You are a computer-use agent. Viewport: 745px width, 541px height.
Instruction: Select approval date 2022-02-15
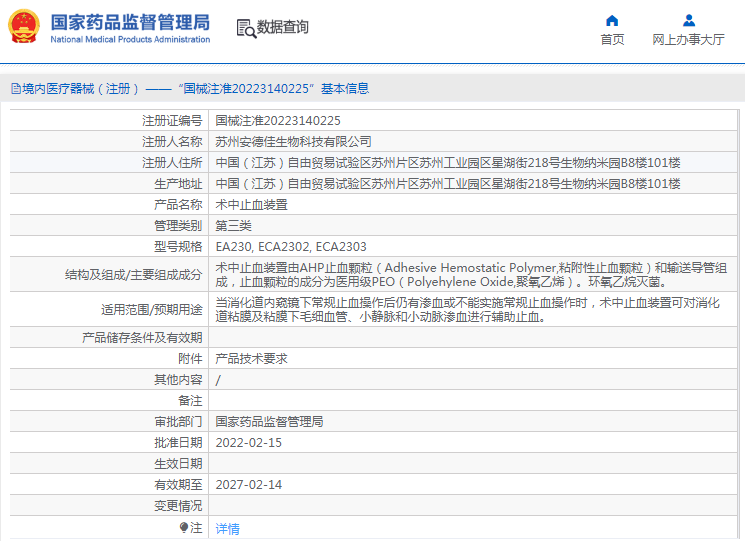pyautogui.click(x=248, y=443)
